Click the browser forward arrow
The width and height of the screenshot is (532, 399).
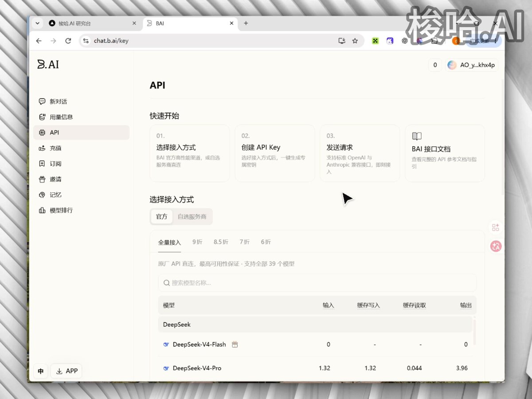click(x=54, y=41)
